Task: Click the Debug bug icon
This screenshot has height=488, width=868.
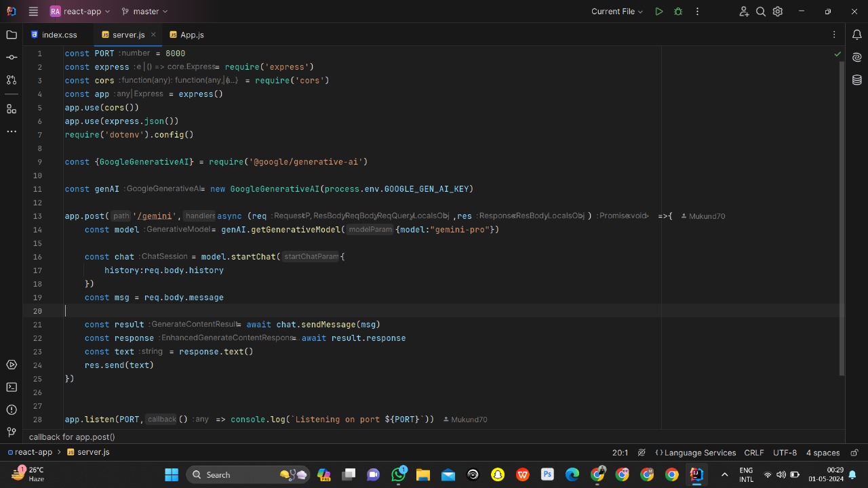Action: click(677, 12)
